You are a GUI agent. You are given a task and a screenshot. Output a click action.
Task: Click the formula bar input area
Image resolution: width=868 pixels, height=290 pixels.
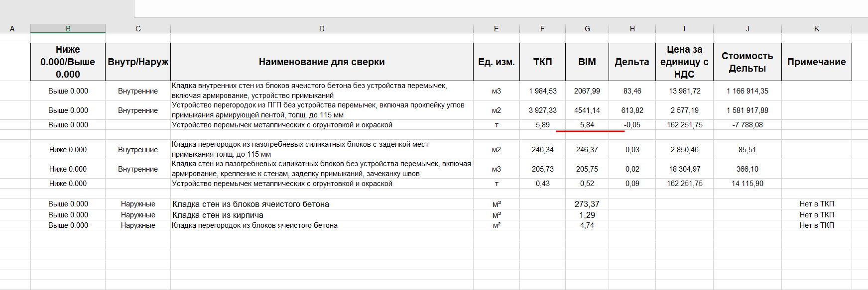pyautogui.click(x=501, y=8)
